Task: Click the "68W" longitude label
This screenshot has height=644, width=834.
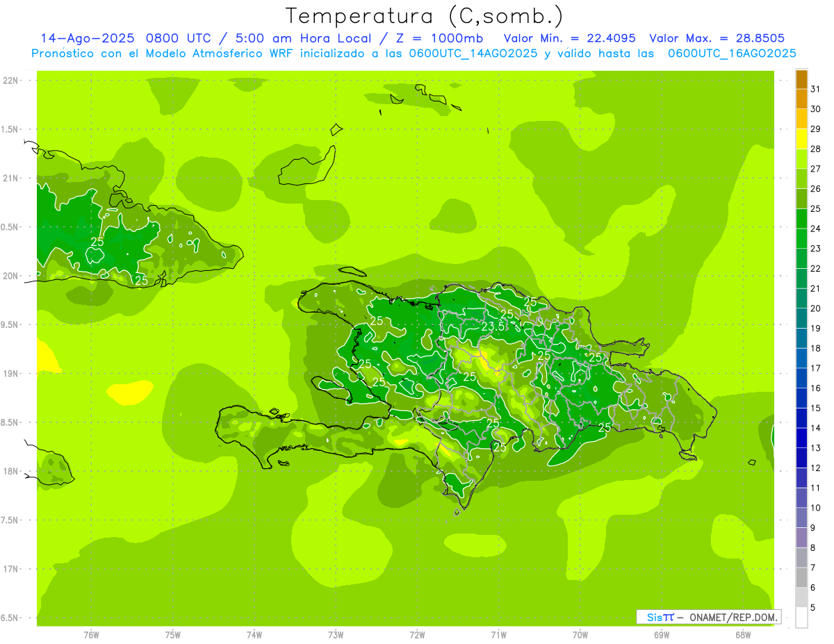Action: click(743, 635)
